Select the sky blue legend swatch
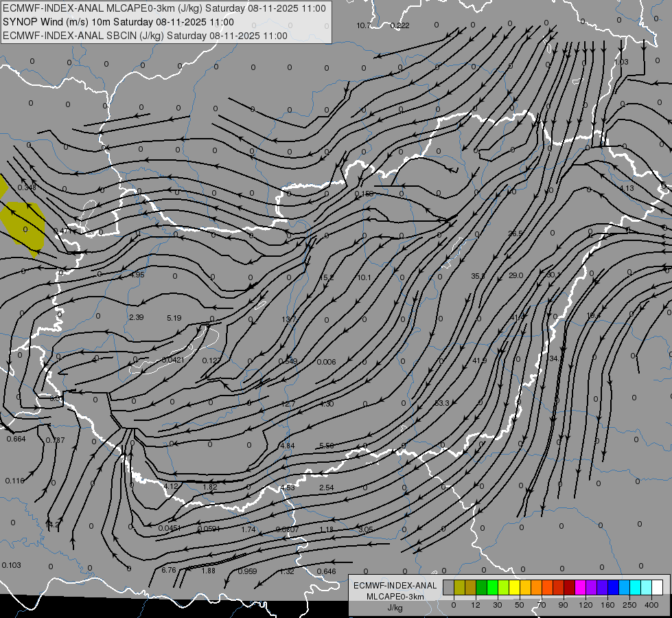The height and width of the screenshot is (618, 672). pos(625,587)
